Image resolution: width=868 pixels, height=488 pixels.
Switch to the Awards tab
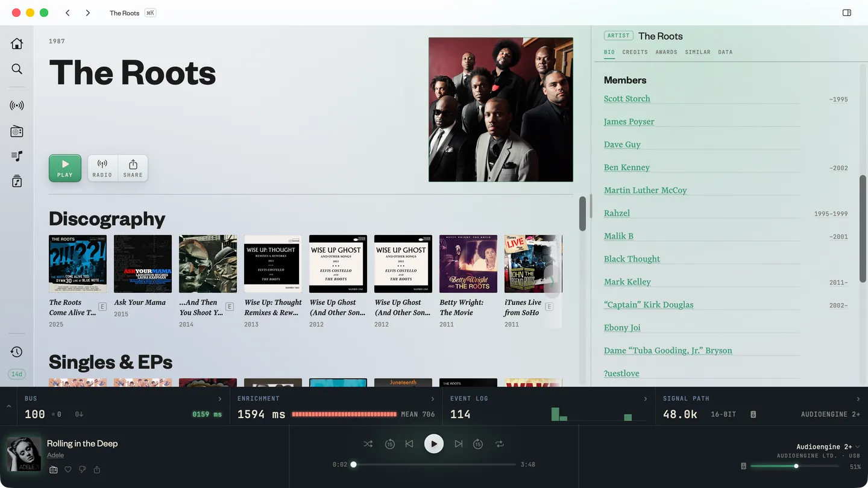pos(666,52)
